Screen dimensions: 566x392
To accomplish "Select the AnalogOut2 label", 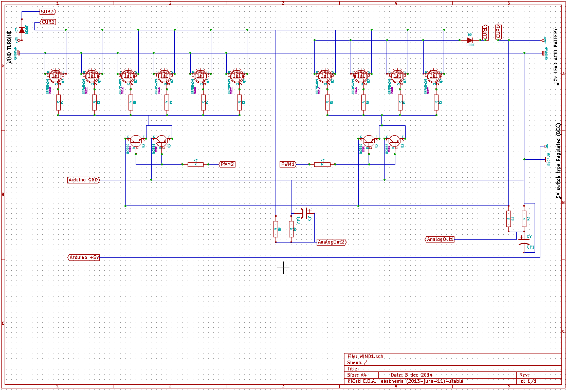I will pyautogui.click(x=331, y=242).
